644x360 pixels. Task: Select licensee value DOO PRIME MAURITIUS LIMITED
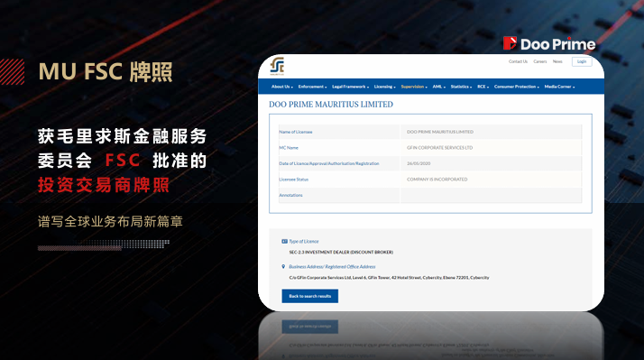(440, 132)
